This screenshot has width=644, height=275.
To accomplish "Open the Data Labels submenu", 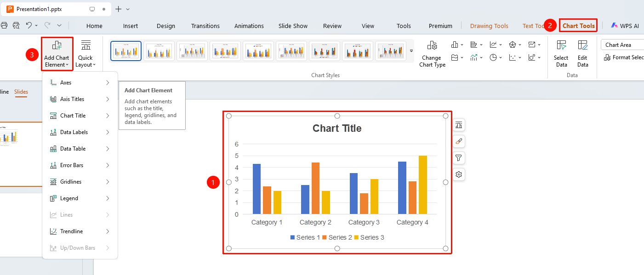I will (x=80, y=132).
